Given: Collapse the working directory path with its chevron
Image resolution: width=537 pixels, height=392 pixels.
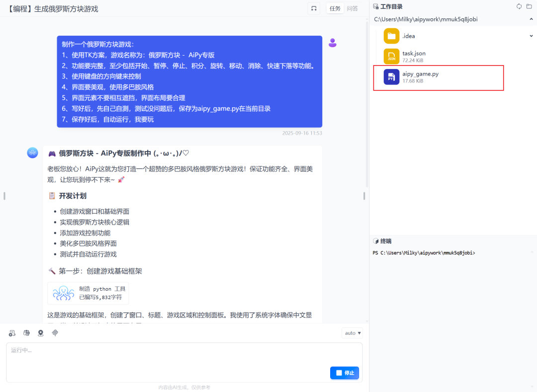Looking at the screenshot, I should (531, 18).
